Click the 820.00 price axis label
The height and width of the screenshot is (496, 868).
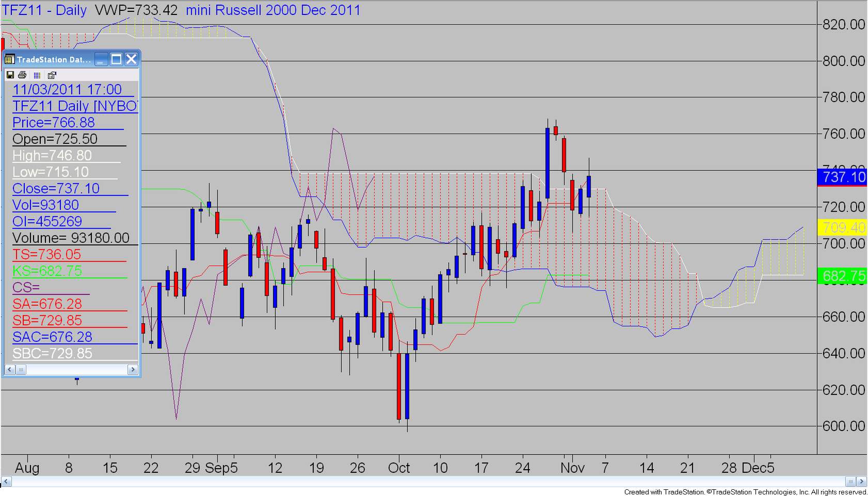pos(844,25)
